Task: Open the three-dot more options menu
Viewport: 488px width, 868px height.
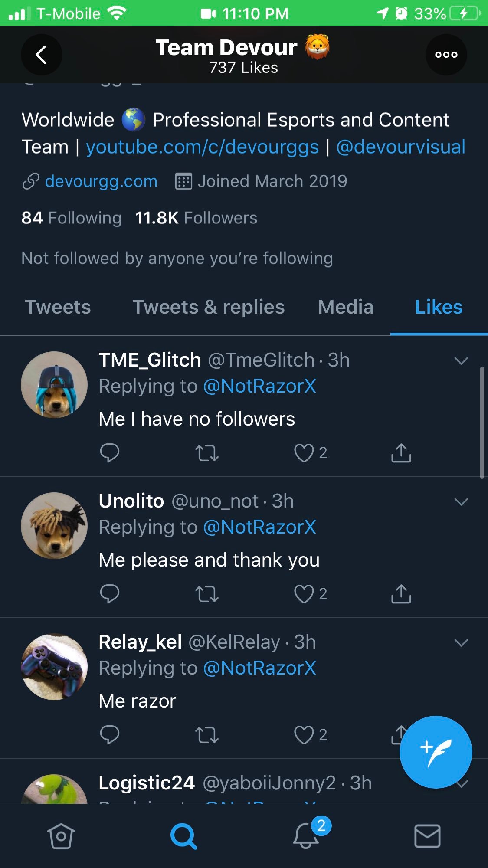Action: [446, 55]
